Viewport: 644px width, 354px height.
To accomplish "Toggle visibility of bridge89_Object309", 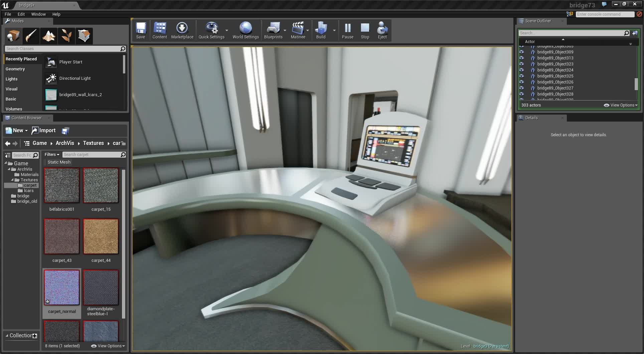I will (x=521, y=52).
